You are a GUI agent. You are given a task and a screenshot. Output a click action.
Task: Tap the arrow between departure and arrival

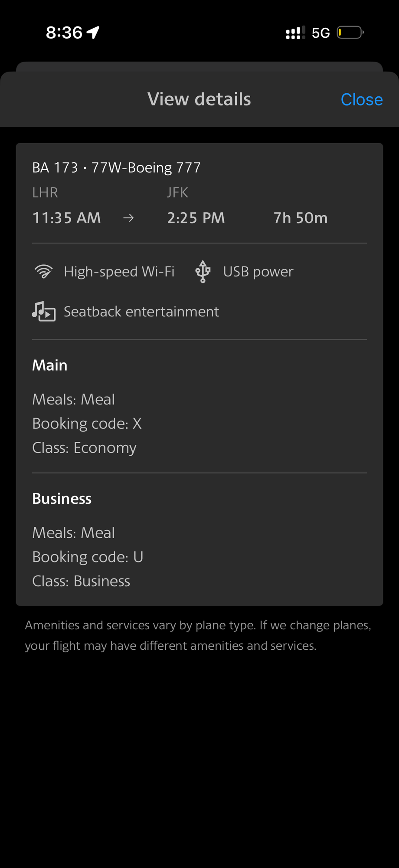pyautogui.click(x=128, y=218)
